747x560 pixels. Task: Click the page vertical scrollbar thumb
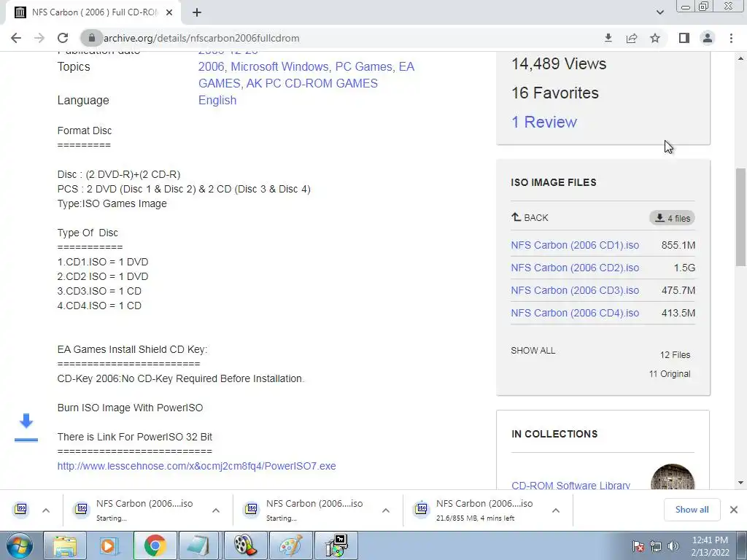tap(740, 217)
